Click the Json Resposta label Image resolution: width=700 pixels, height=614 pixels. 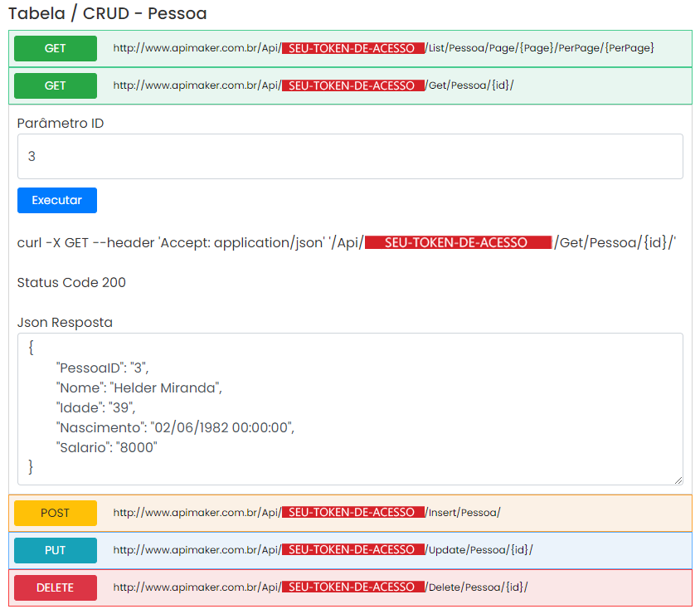tap(65, 322)
